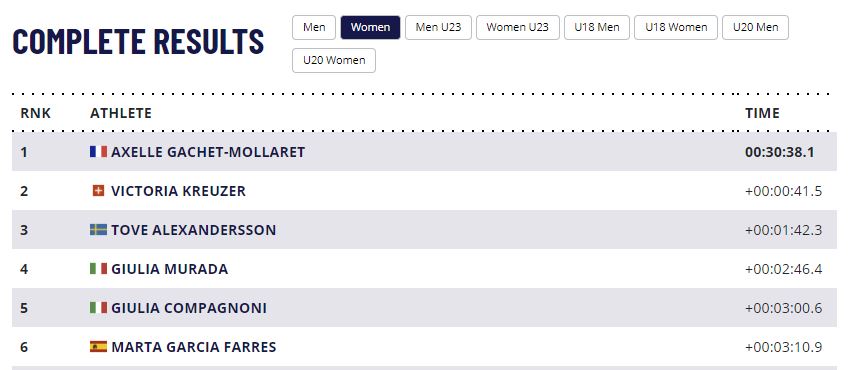849x370 pixels.
Task: Click the Swedish flag icon beside Tove Alexandersson
Action: coord(98,230)
